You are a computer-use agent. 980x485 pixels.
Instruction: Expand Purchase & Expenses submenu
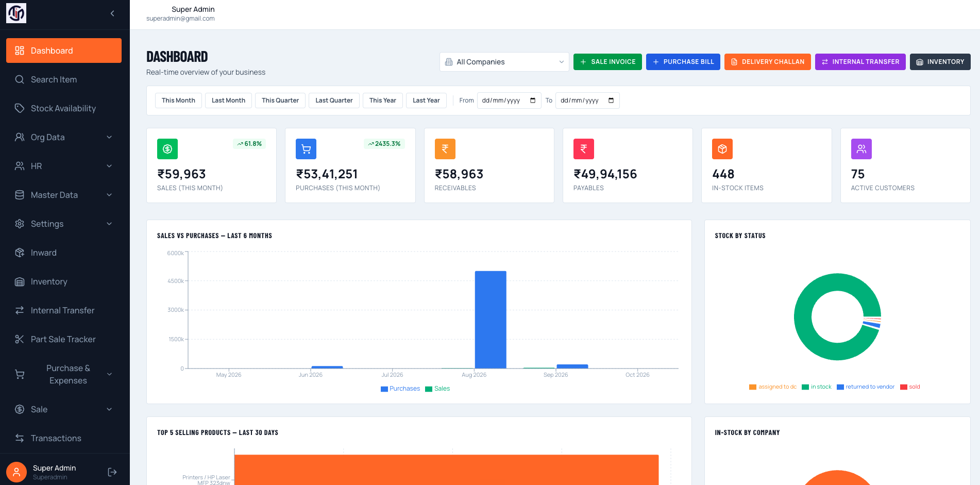64,374
